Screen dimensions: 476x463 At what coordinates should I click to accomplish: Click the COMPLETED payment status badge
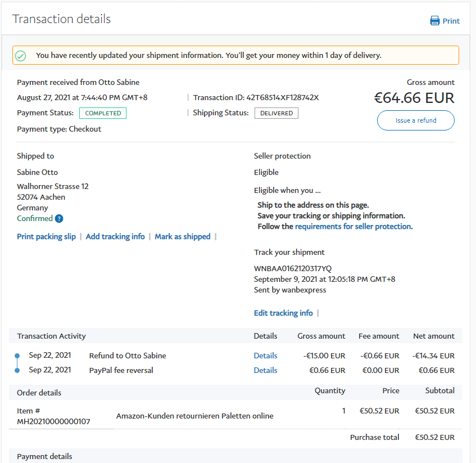[103, 113]
